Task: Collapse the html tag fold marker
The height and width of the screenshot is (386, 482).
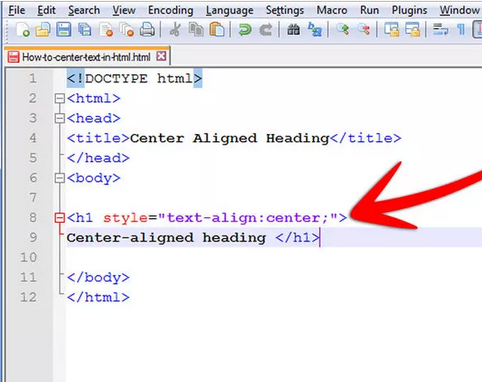Action: (60, 99)
